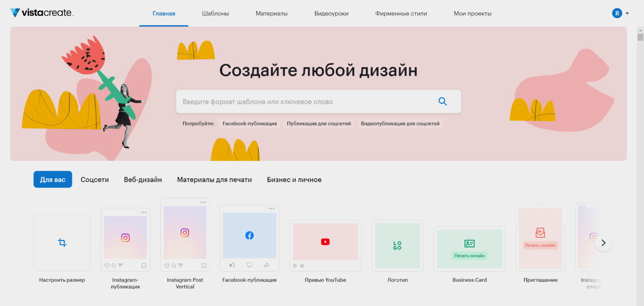The image size is (644, 306).
Task: Click the Facebook-публикация card label
Action: (x=249, y=280)
